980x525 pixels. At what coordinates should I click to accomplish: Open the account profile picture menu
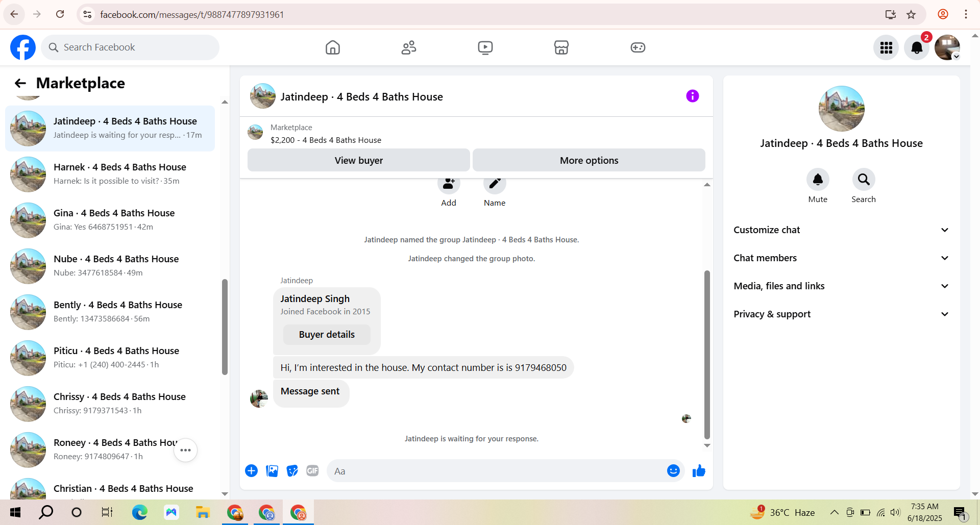click(x=947, y=47)
